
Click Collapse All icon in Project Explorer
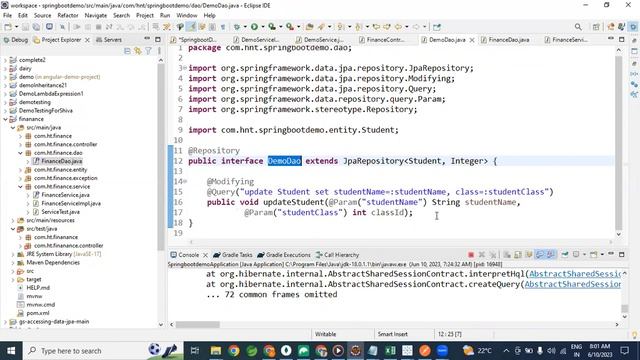(127, 51)
